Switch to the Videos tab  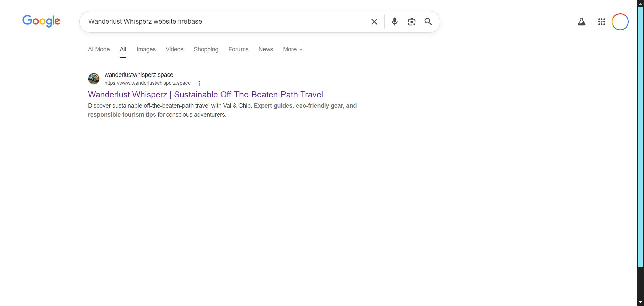(174, 49)
